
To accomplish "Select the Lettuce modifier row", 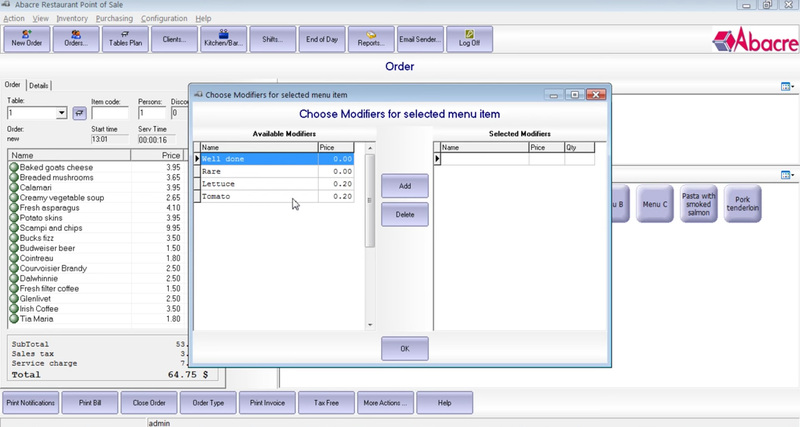I will coord(277,184).
